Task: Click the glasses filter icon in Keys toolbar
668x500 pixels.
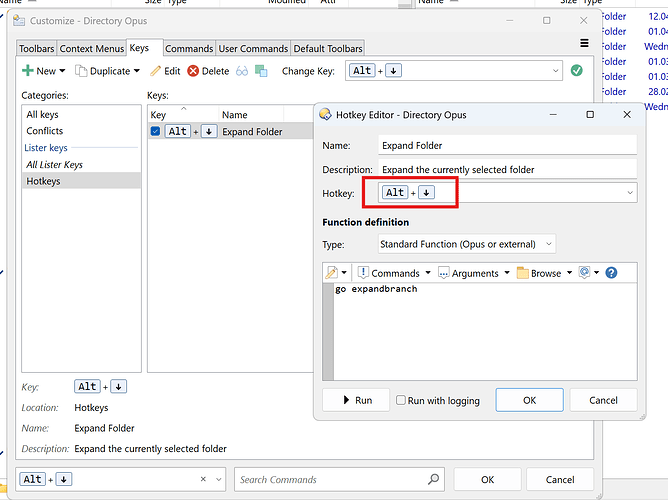Action: click(242, 71)
